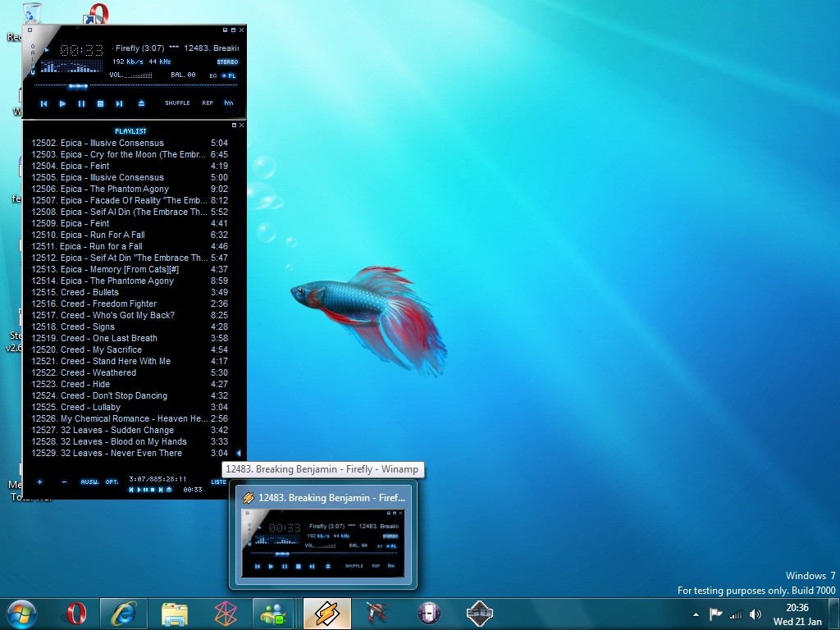Open Windows Live Messenger on taskbar

274,614
